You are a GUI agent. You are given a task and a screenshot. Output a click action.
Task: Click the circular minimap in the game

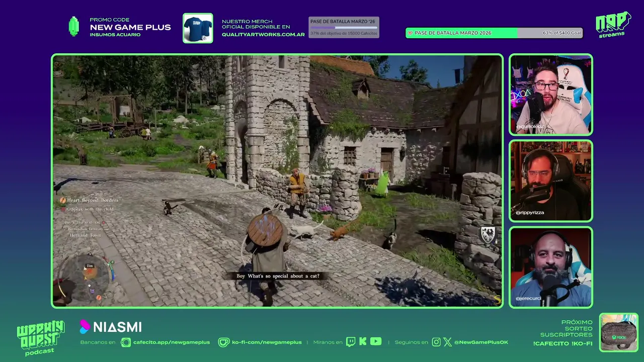[87, 277]
